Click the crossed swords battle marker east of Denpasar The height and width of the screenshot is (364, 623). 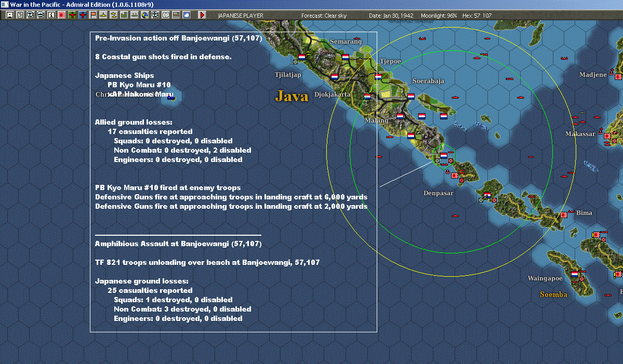485,197
